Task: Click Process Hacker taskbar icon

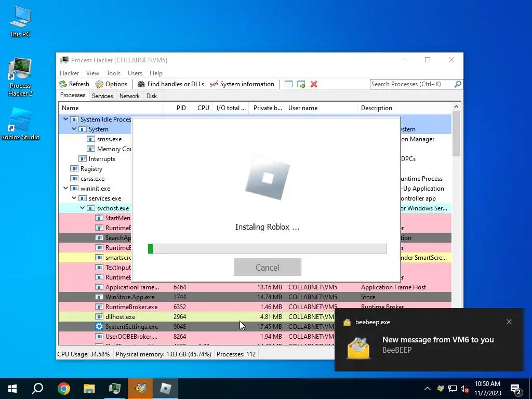Action: click(x=114, y=389)
